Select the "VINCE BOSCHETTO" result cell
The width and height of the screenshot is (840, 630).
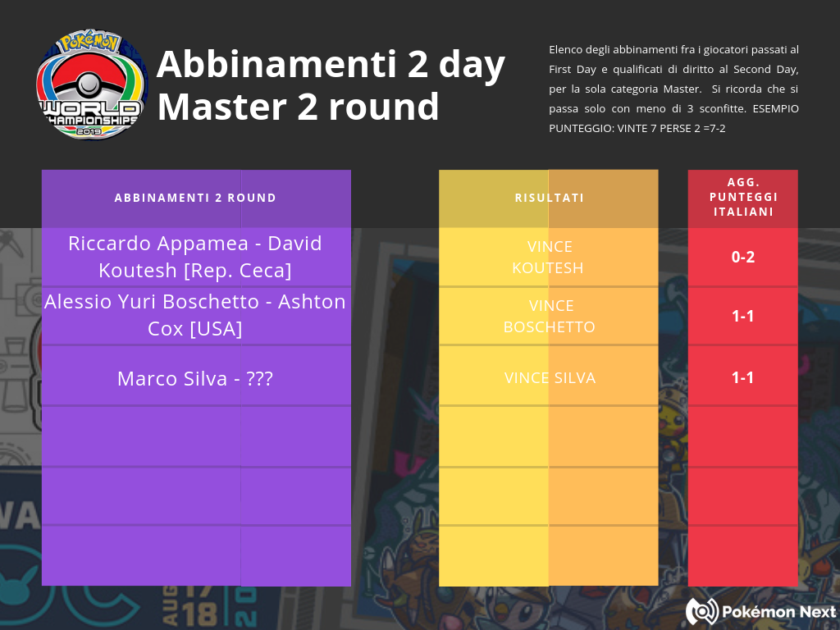[549, 316]
